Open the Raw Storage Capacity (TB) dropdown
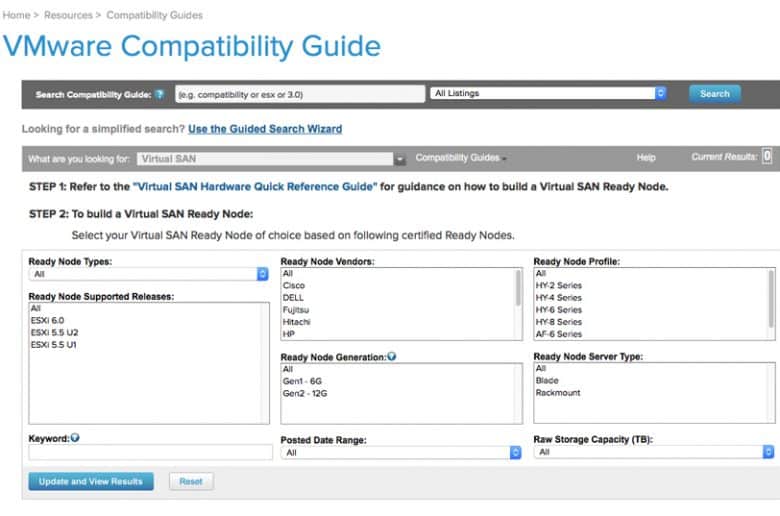Viewport: 780px width, 516px height. 654,452
